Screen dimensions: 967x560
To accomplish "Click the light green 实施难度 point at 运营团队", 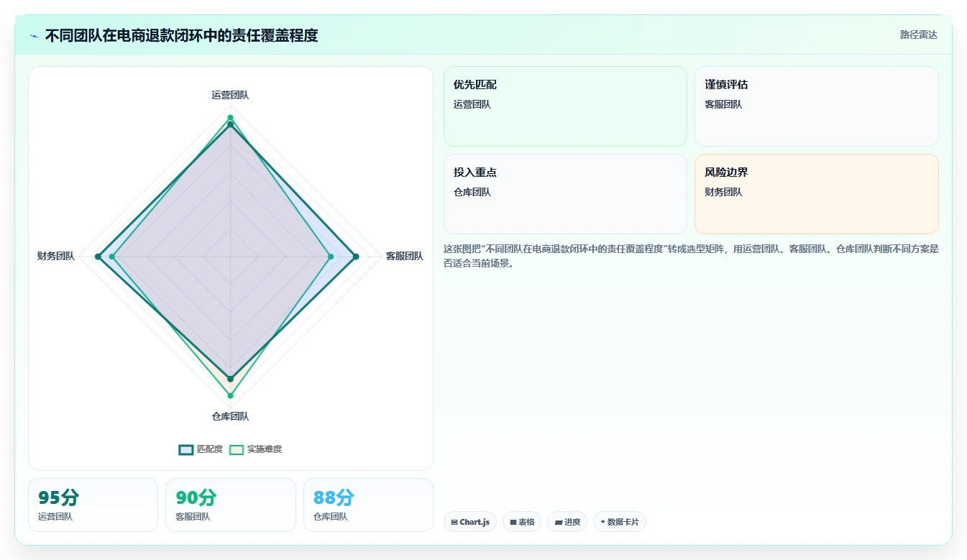I will (x=230, y=117).
